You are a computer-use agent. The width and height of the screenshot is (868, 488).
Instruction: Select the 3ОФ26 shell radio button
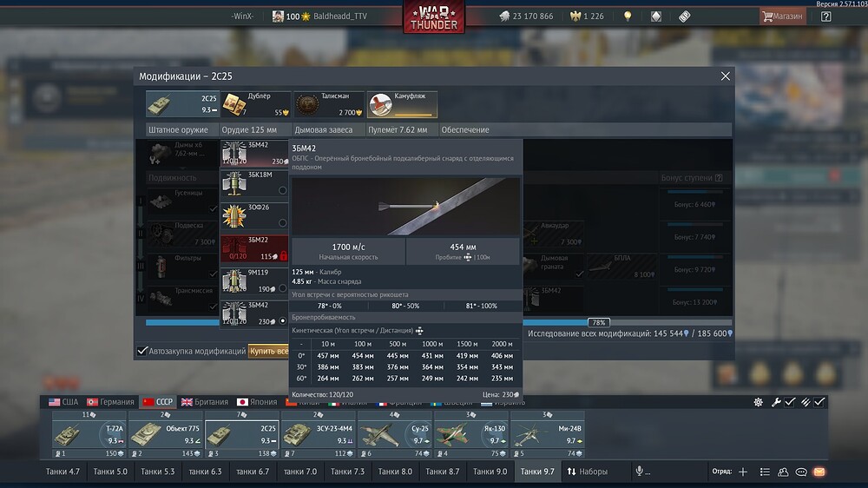pyautogui.click(x=282, y=223)
